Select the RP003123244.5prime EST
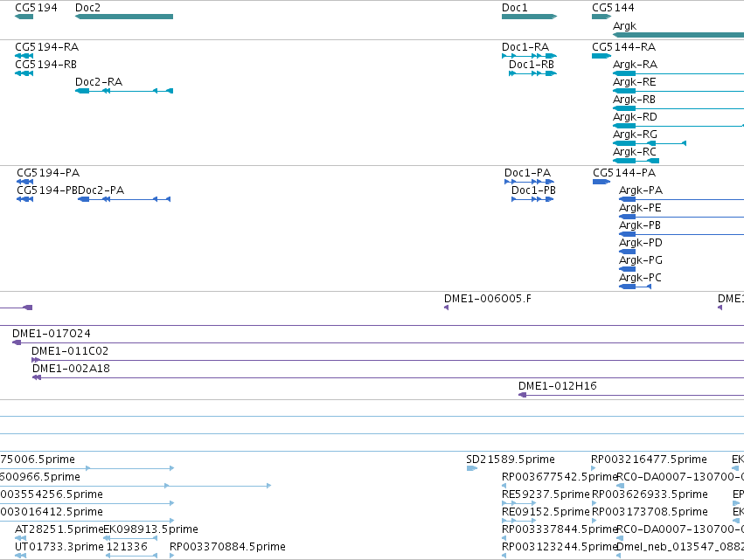The height and width of the screenshot is (560, 744). (504, 556)
